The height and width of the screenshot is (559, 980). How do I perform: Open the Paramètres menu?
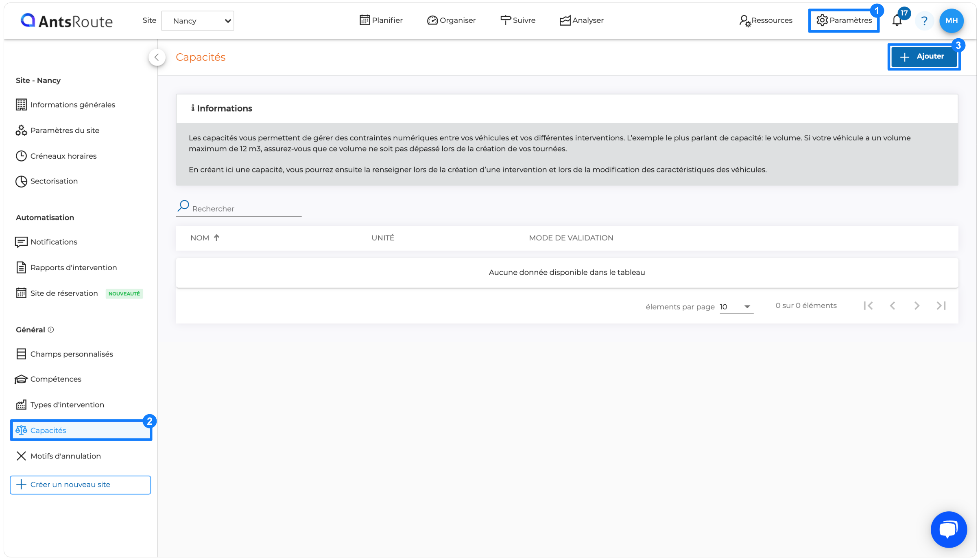[844, 20]
